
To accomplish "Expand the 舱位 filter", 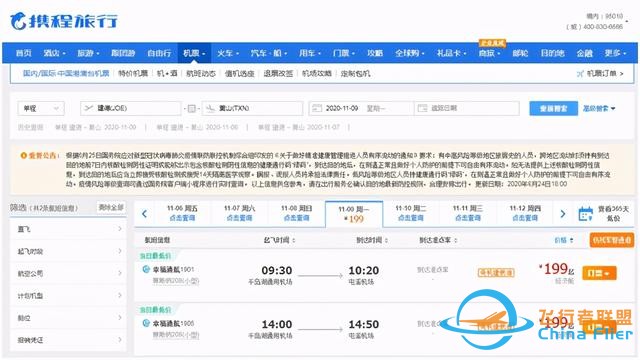I will [x=68, y=317].
